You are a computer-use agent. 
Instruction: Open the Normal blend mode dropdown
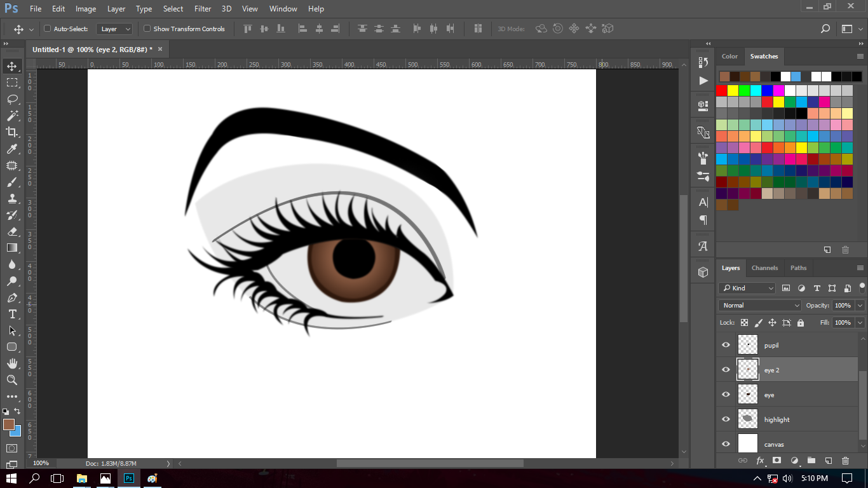760,305
